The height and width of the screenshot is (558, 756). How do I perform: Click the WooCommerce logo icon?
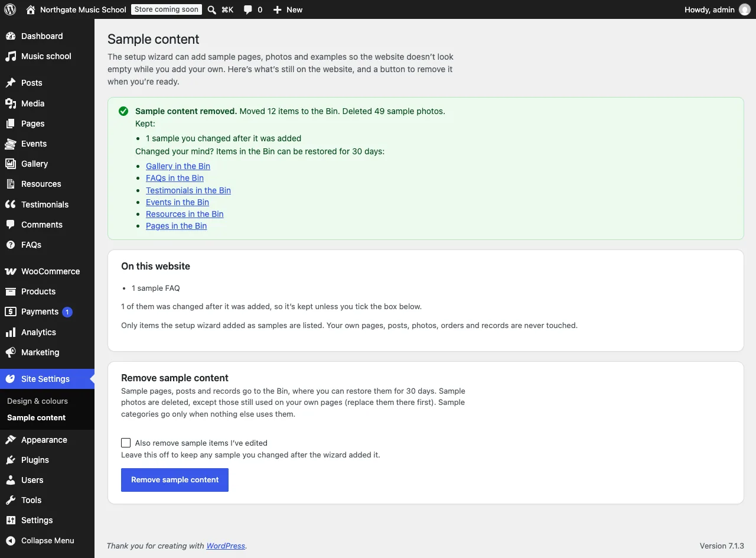(11, 271)
